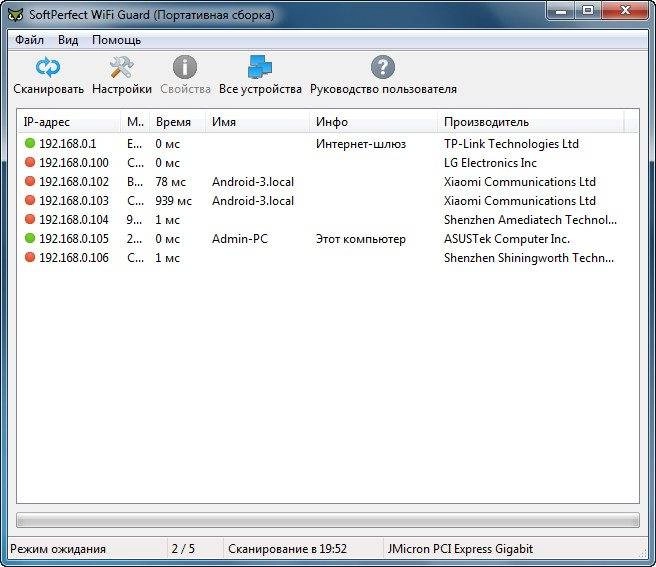Open Все устройства monitors icon
This screenshot has height=567, width=656.
coord(260,67)
